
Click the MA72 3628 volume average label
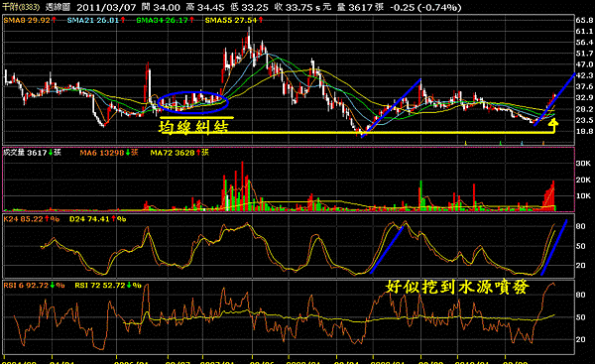pyautogui.click(x=173, y=153)
